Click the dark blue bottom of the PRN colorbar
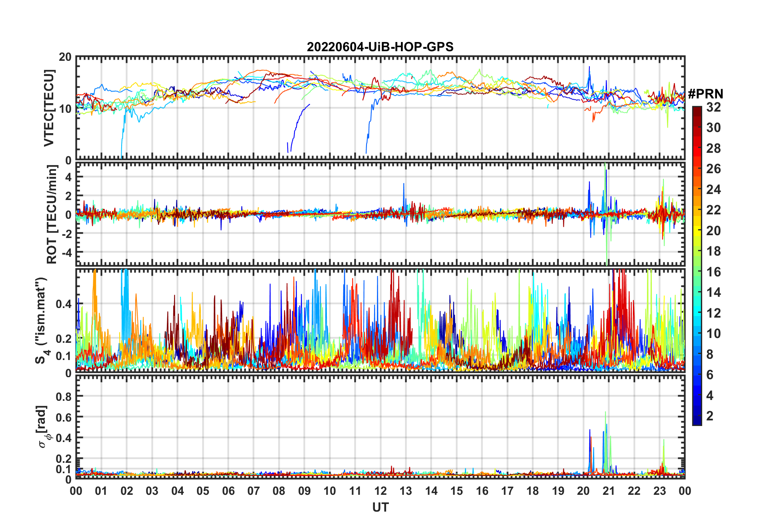Viewport: 761px width, 532px height. coord(697,422)
